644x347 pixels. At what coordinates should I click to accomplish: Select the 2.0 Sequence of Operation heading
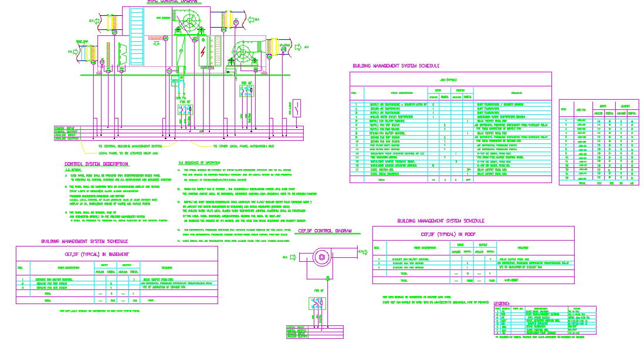(x=204, y=163)
